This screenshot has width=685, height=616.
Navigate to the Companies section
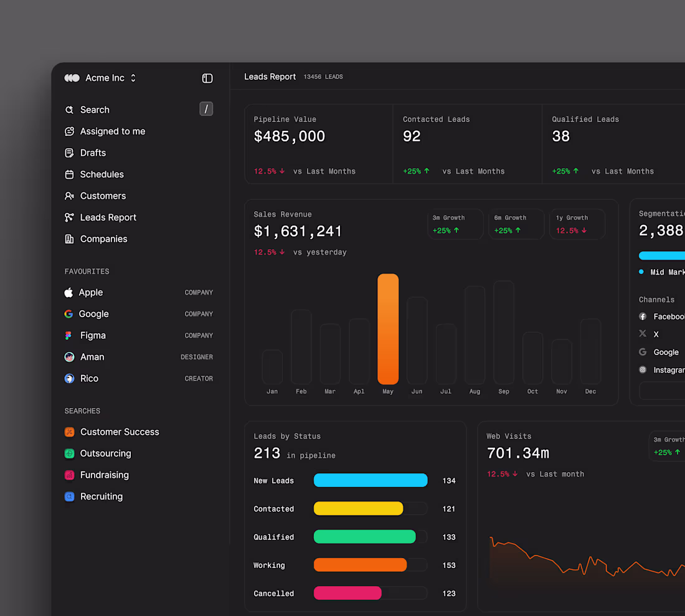(103, 239)
